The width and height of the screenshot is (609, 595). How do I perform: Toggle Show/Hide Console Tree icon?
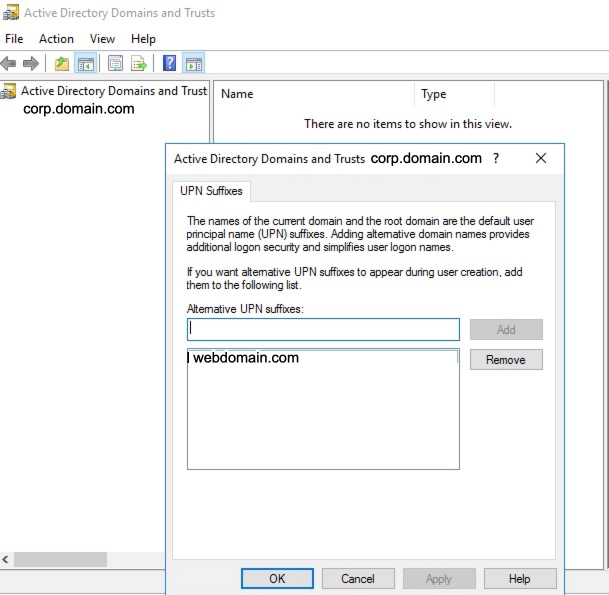86,63
